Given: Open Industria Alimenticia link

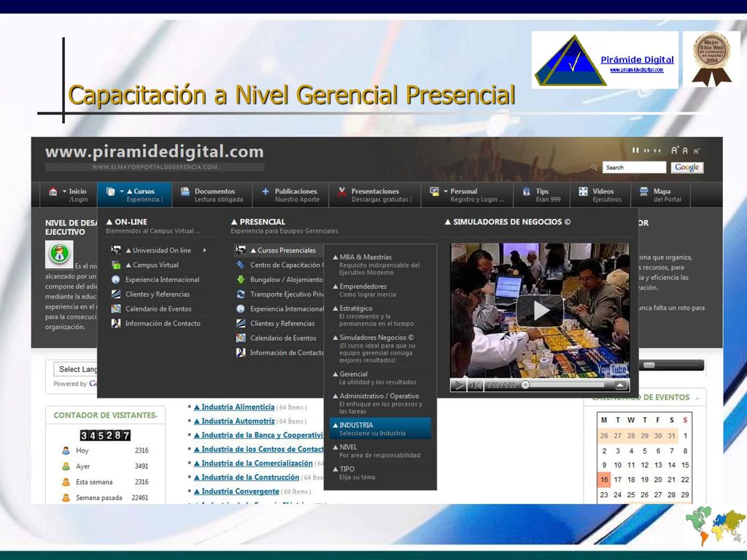Looking at the screenshot, I should point(234,407).
